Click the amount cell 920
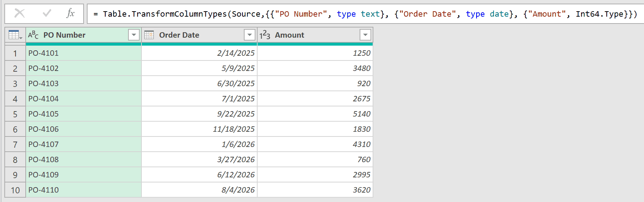Viewport: 644px width, 202px height. point(315,84)
